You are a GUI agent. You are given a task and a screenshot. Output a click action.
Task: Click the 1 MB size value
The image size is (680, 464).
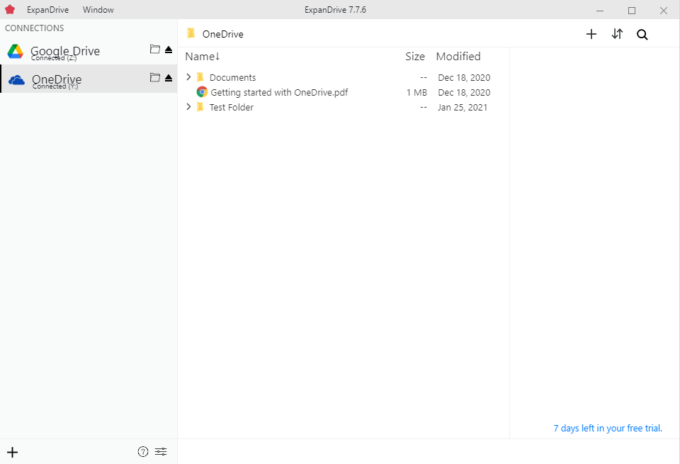pyautogui.click(x=416, y=92)
